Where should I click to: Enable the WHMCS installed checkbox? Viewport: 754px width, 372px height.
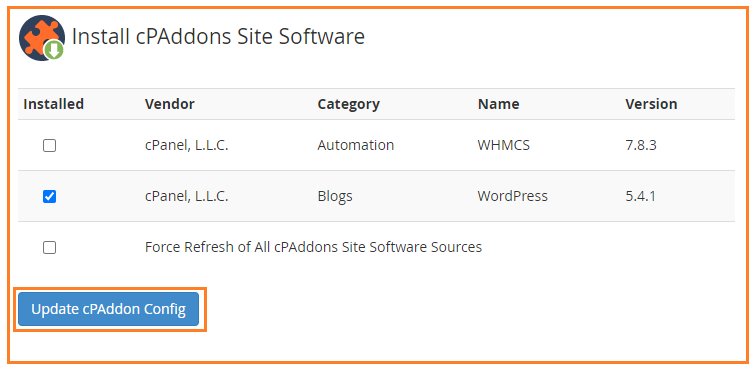(x=49, y=145)
